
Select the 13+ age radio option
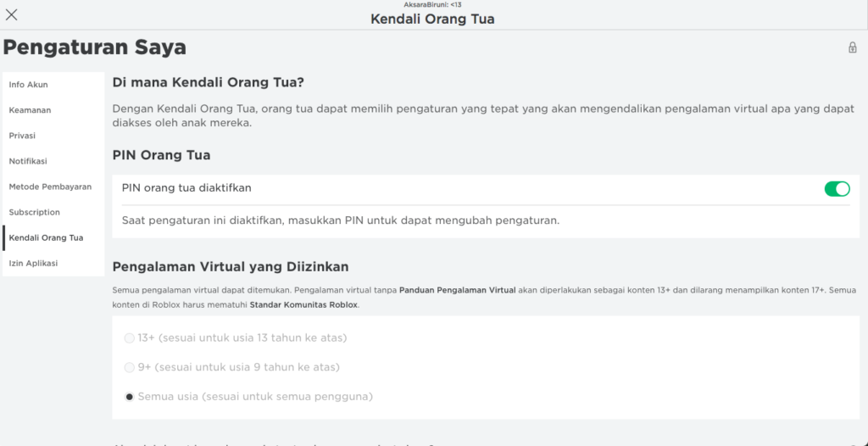coord(130,338)
